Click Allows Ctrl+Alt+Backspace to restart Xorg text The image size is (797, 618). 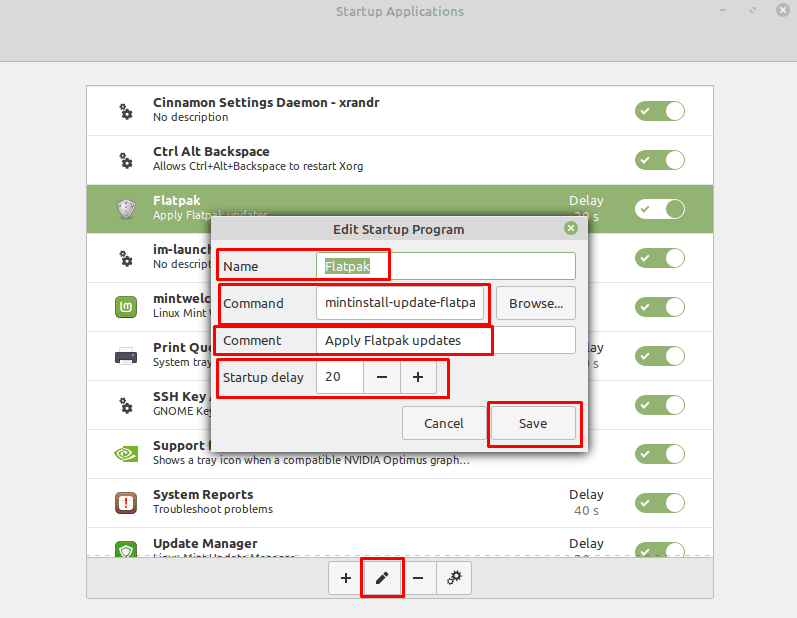[258, 166]
